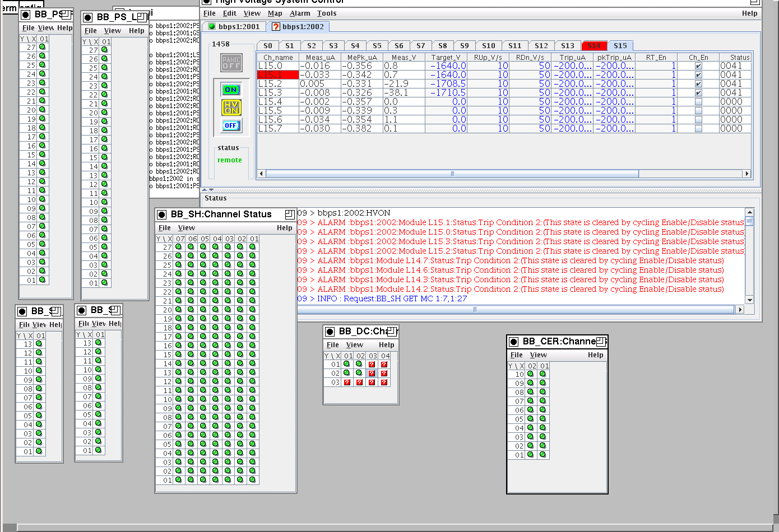Click BB_CER green indicator row 10 column 02
779x532 pixels.
tap(531, 374)
